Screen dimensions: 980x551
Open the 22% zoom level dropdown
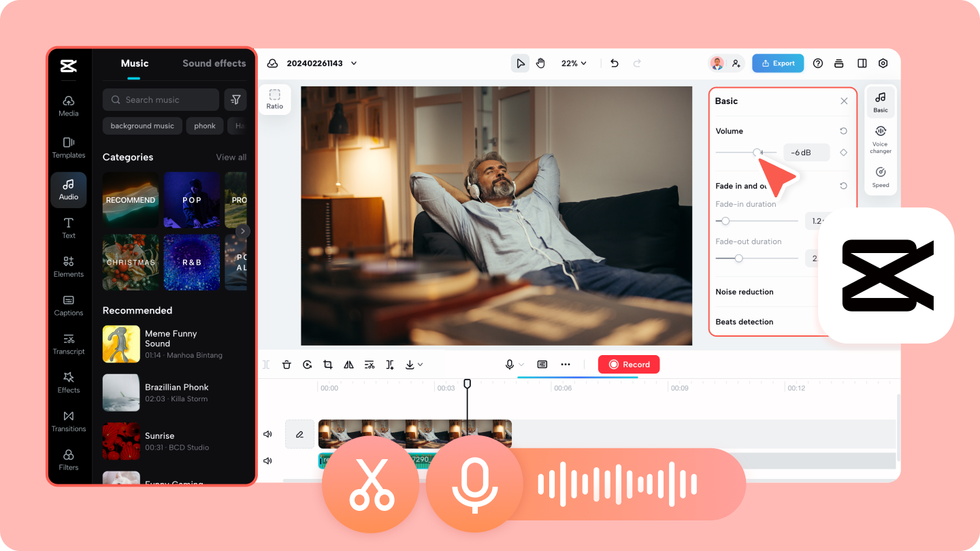click(x=574, y=63)
